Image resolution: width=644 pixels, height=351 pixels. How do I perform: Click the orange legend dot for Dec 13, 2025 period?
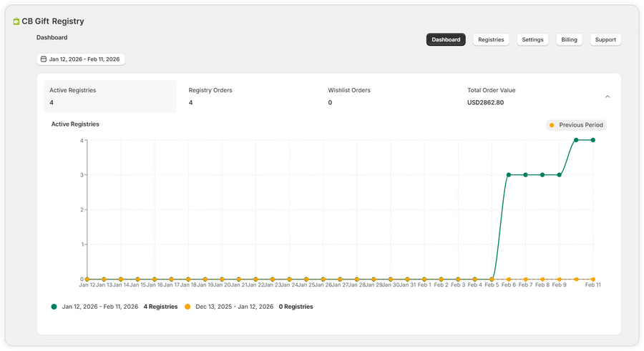[x=187, y=307]
